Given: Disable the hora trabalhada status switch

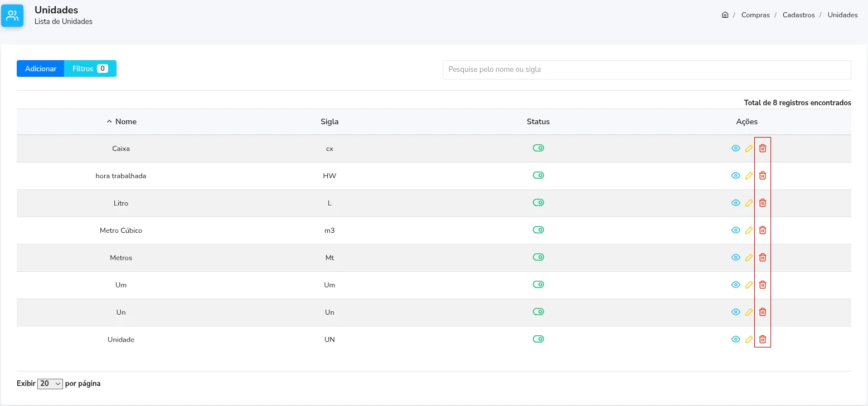Looking at the screenshot, I should [538, 175].
